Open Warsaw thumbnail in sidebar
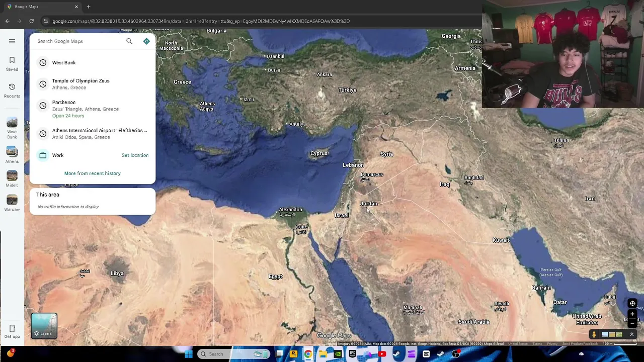Viewport: 644px width, 362px height. (x=12, y=203)
